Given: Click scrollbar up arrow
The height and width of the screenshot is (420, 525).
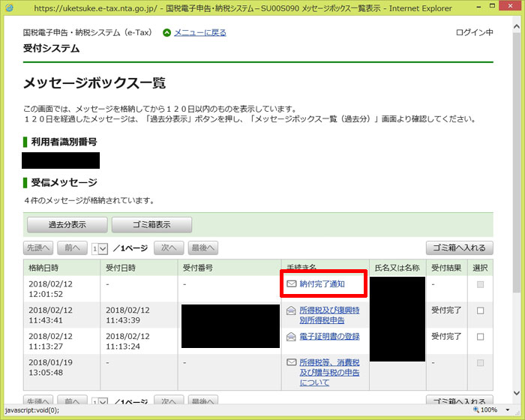Looking at the screenshot, I should coord(517,27).
